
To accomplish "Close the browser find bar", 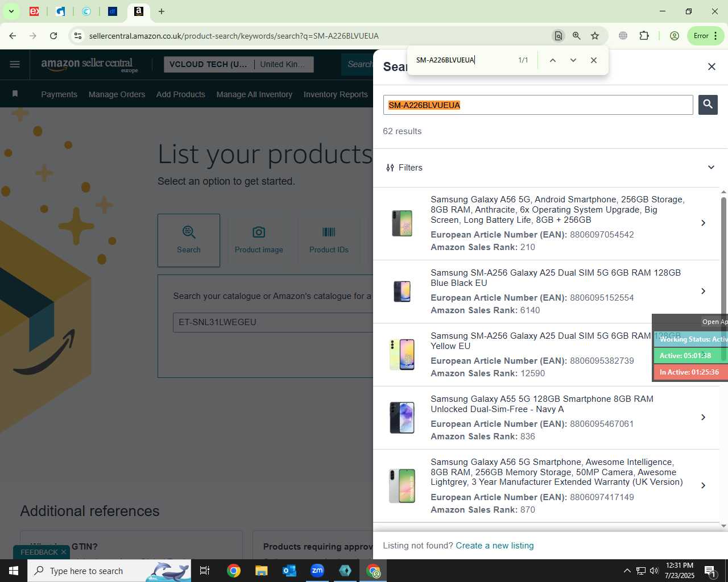I will click(x=594, y=60).
